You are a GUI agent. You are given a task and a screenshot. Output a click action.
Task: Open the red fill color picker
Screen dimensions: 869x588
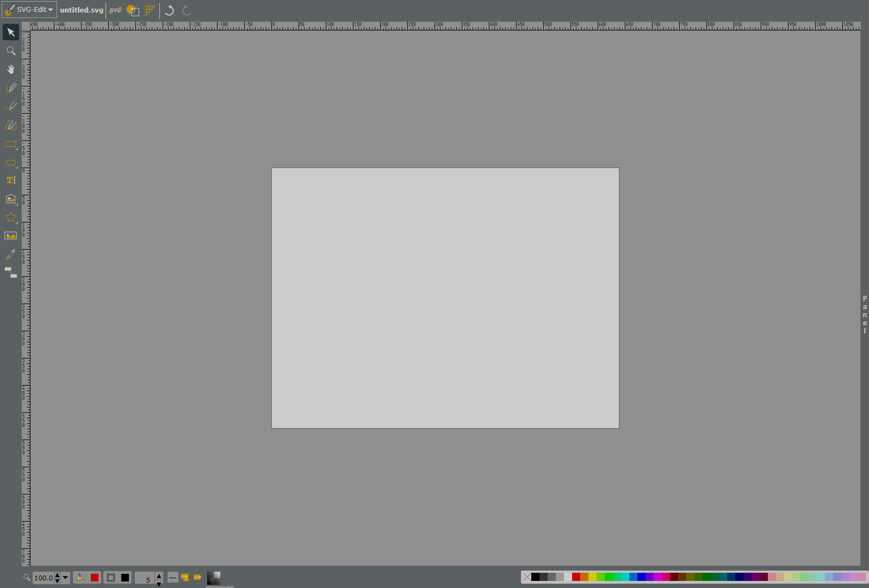(x=95, y=578)
